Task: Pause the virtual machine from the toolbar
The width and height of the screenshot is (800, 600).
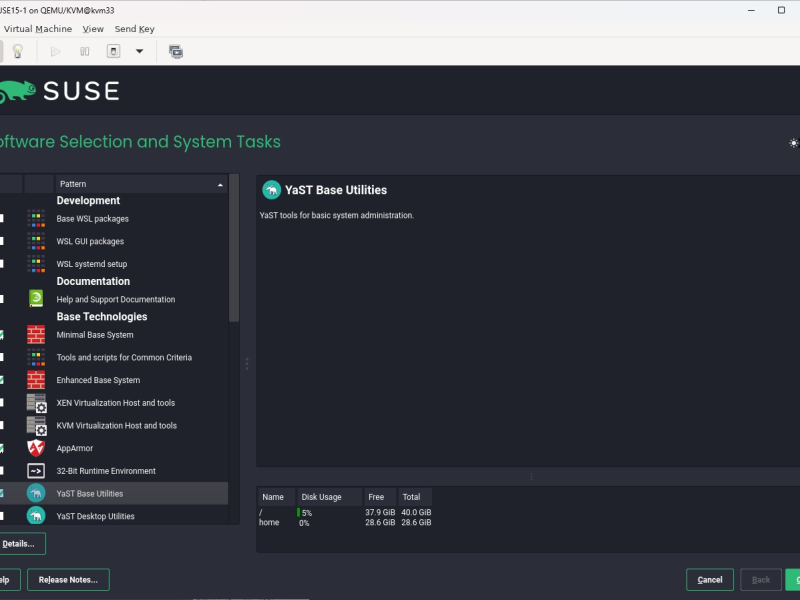Action: pyautogui.click(x=85, y=52)
